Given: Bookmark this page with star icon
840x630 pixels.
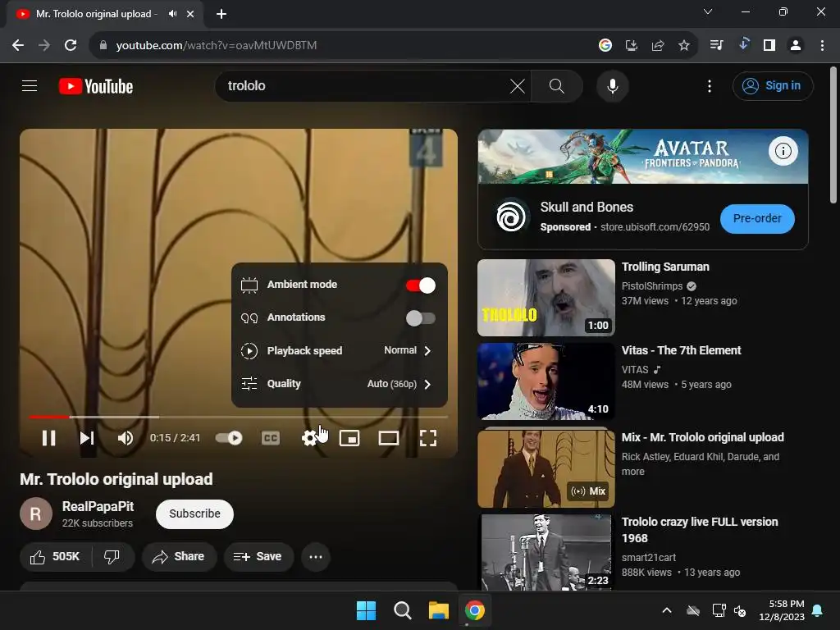Looking at the screenshot, I should pyautogui.click(x=683, y=46).
